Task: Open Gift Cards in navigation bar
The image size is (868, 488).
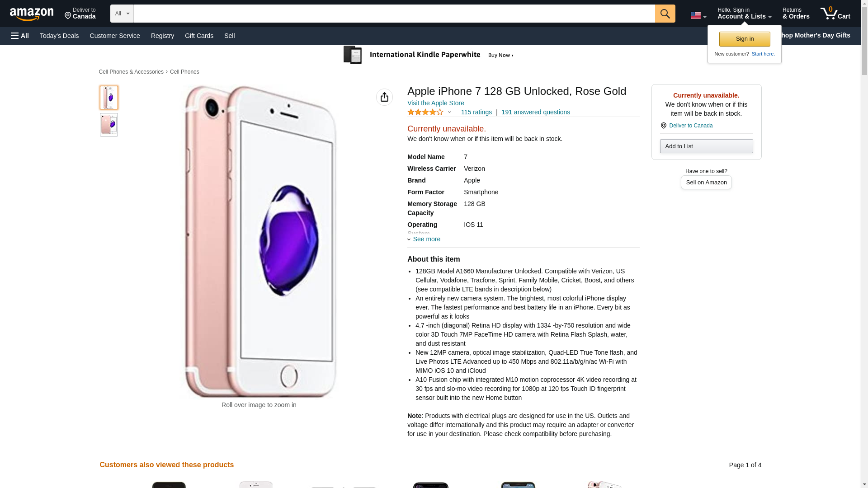Action: [x=199, y=36]
